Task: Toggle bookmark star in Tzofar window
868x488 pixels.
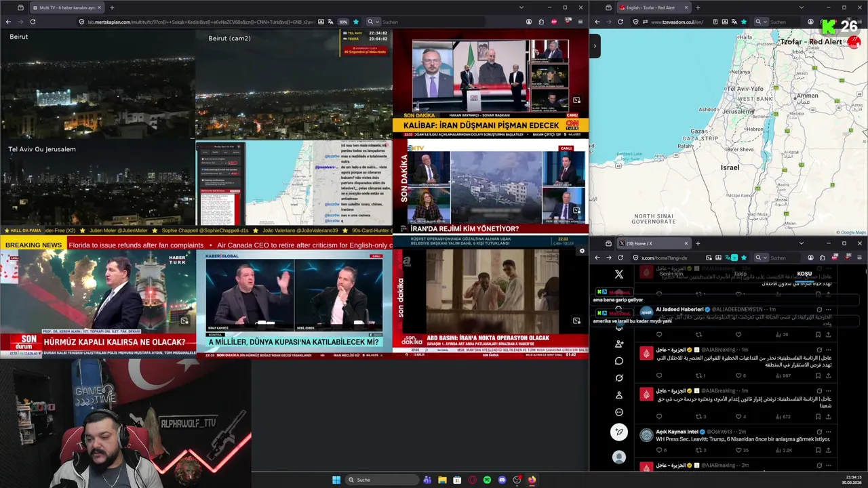Action: [x=744, y=22]
